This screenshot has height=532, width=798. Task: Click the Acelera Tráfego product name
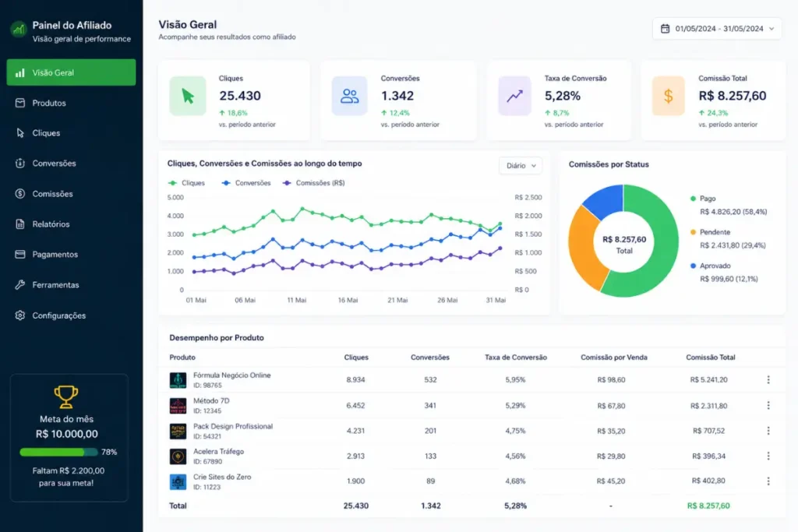pos(218,452)
